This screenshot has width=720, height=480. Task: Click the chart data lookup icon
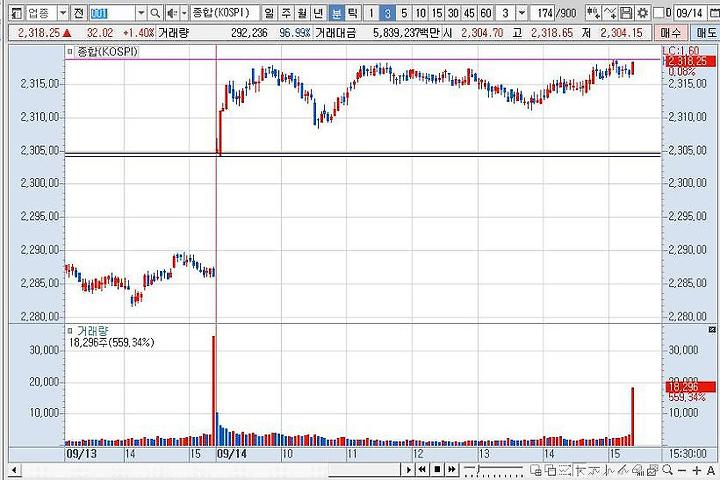point(638,470)
